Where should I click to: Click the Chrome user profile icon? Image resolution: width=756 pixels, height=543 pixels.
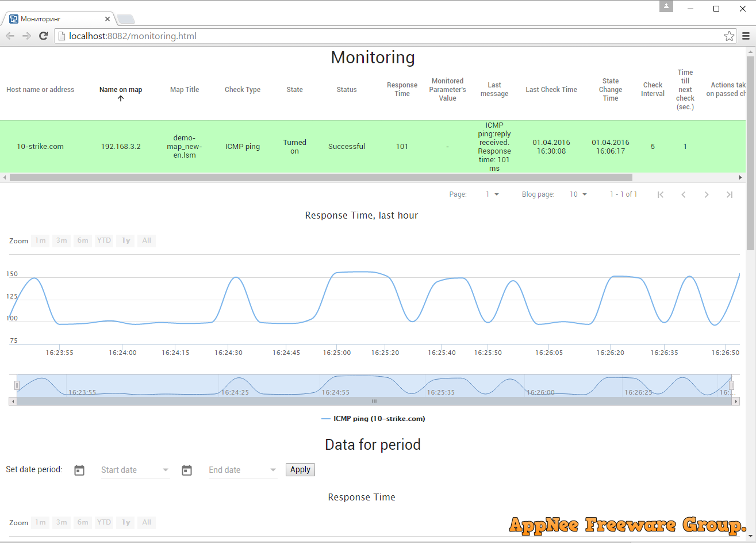coord(666,6)
